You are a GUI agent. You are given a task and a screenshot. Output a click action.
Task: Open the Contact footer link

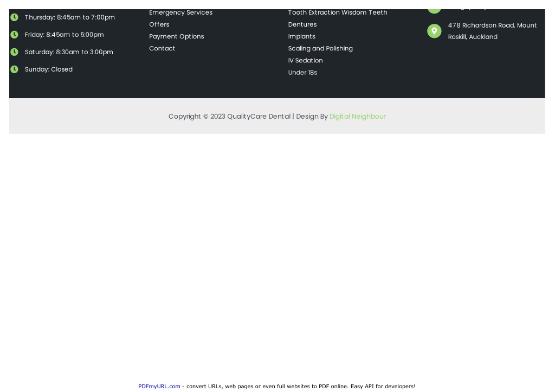click(x=162, y=48)
